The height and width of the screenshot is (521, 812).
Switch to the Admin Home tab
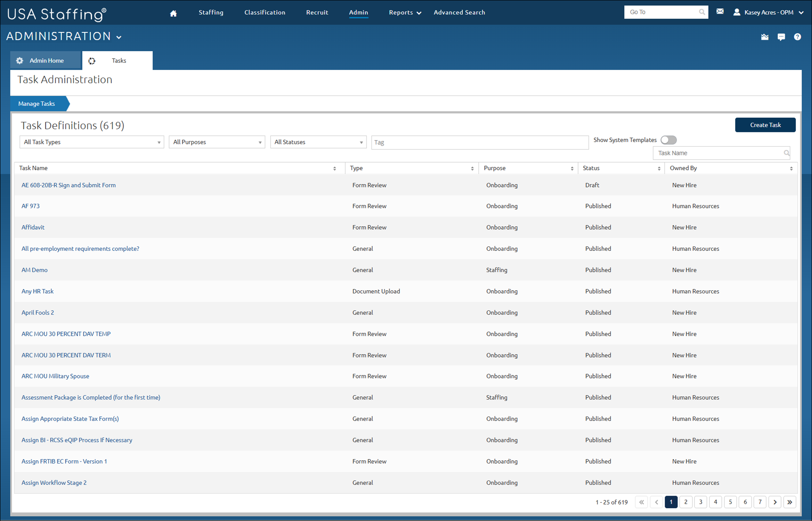click(46, 61)
